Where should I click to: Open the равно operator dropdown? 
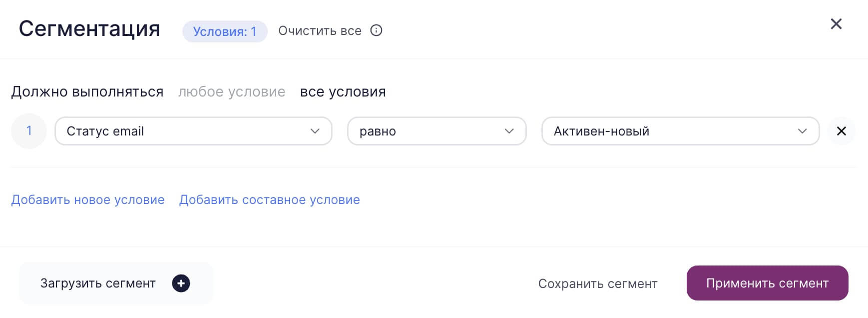pos(437,131)
